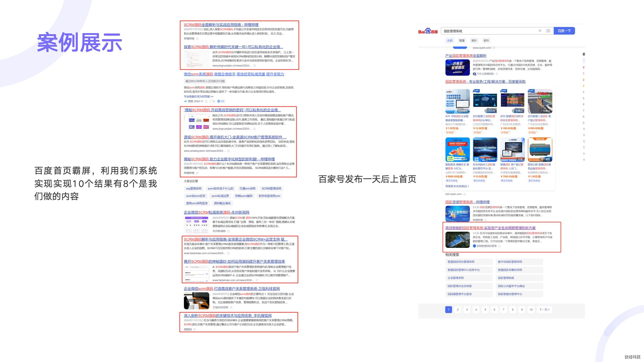Click the small icon after 卫瓴科技官网 source
The width and height of the screenshot is (644, 362).
coord(231,307)
